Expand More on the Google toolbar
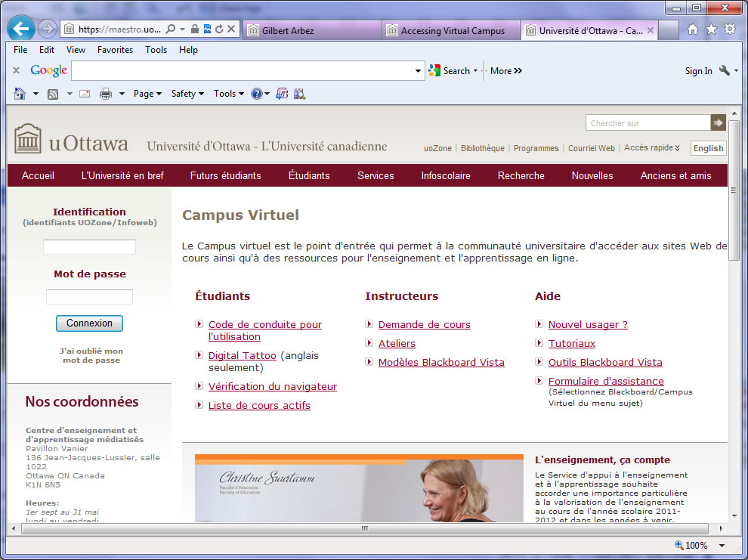Screen dimensions: 748x560 click(x=506, y=70)
